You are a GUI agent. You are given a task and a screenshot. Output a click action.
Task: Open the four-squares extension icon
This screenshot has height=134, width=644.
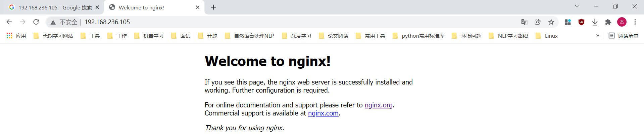(568, 22)
